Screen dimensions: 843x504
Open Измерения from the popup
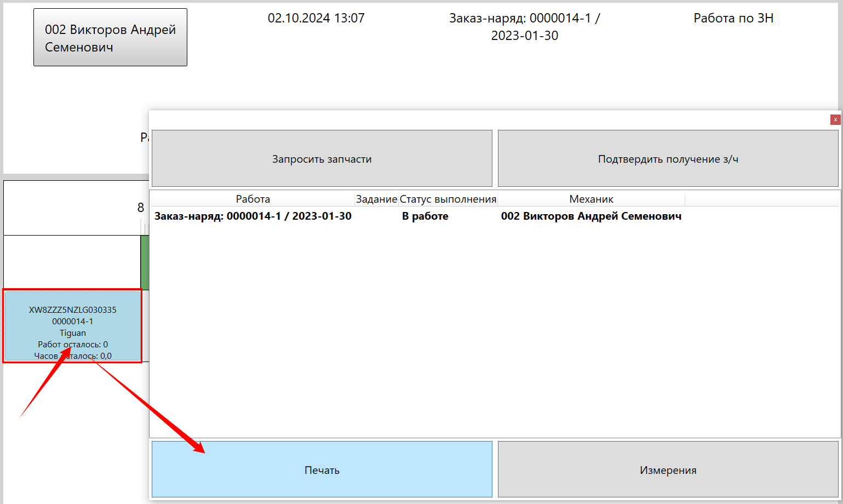[668, 469]
